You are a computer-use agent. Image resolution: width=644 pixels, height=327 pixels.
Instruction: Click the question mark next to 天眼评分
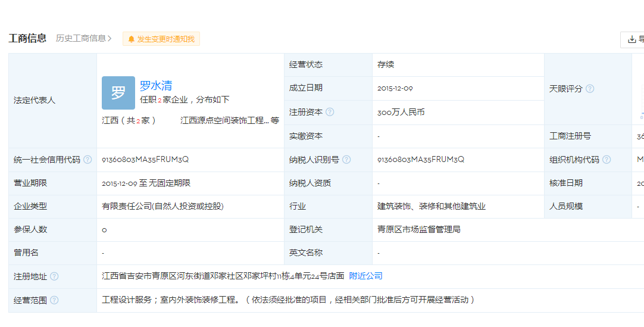click(590, 89)
